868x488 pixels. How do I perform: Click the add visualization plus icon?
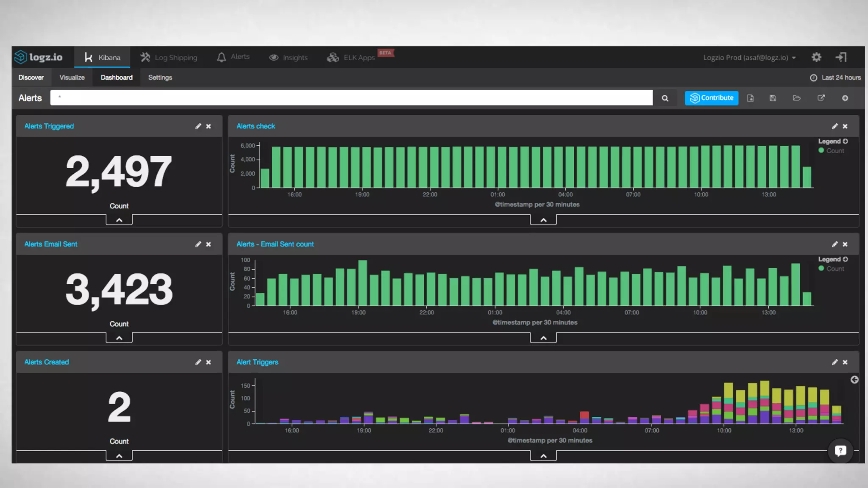pyautogui.click(x=845, y=98)
